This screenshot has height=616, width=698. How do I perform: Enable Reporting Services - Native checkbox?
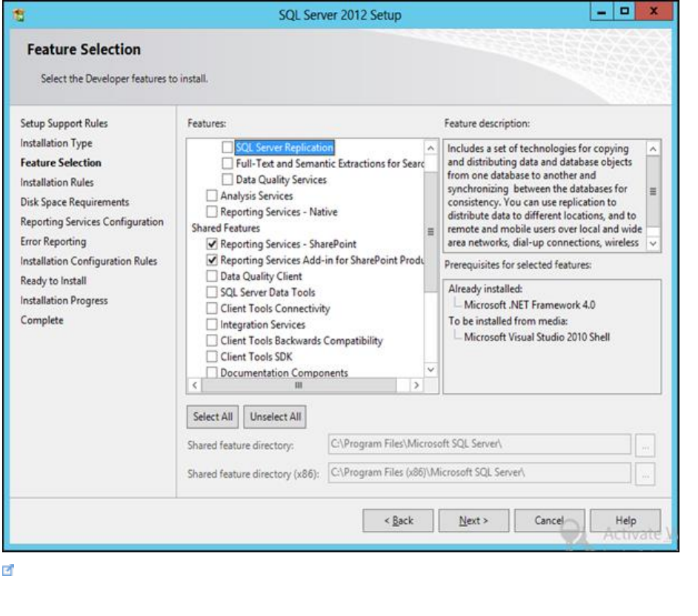(212, 212)
